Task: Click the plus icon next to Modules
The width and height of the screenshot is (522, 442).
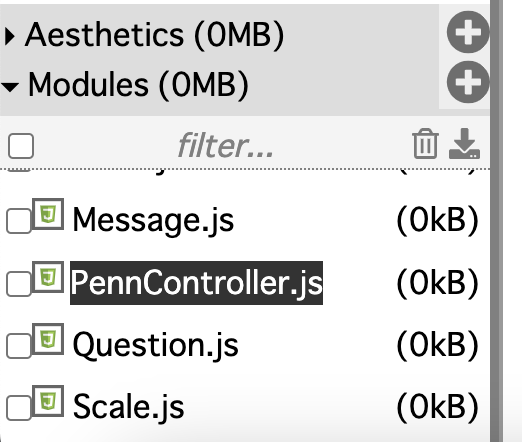Action: pos(468,82)
